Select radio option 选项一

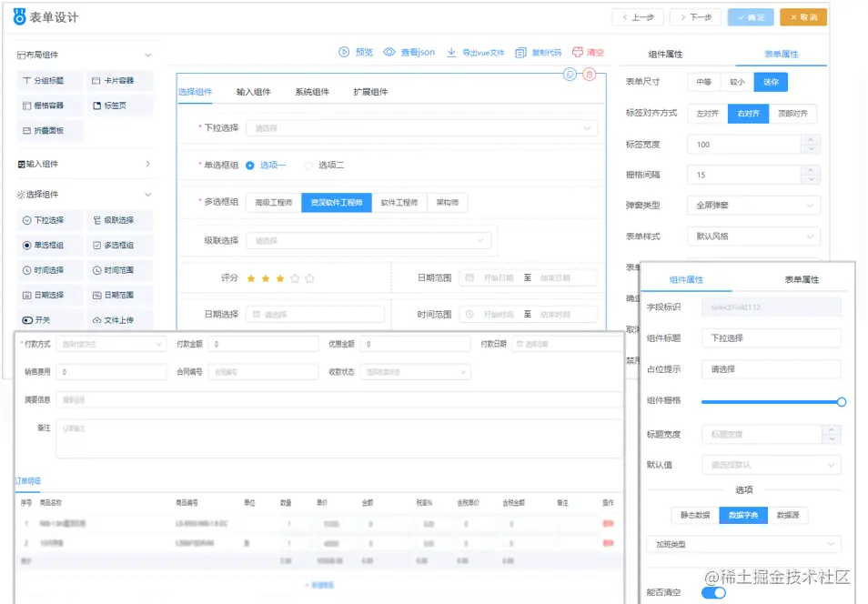click(x=266, y=165)
